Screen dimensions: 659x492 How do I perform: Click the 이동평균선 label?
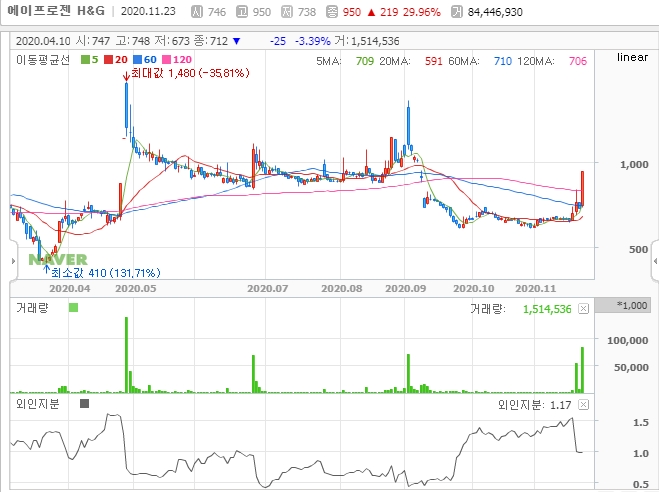click(x=43, y=60)
